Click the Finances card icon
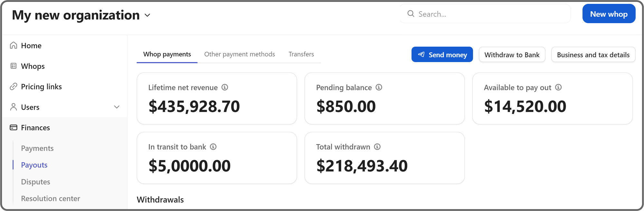 pos(14,128)
